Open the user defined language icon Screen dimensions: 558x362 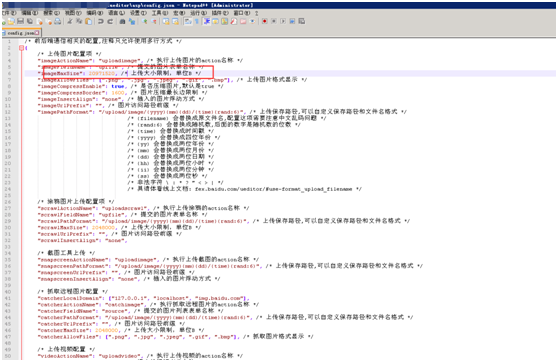pyautogui.click(x=215, y=21)
